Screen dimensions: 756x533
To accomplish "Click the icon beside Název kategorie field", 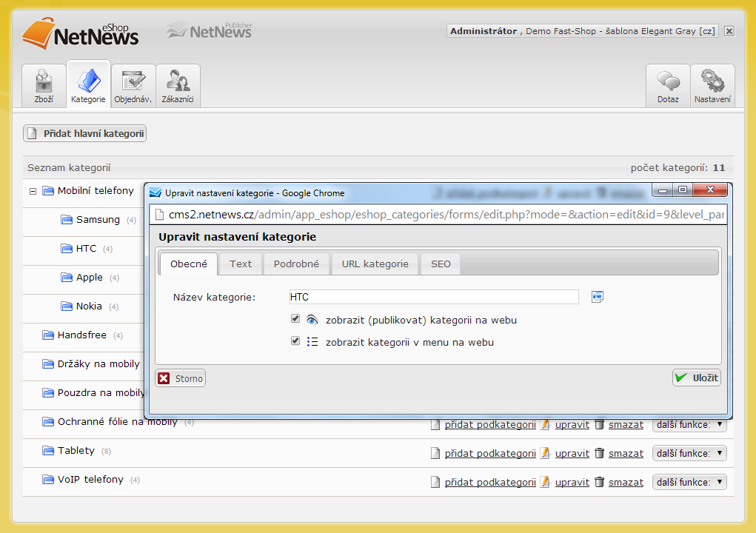I will (598, 297).
